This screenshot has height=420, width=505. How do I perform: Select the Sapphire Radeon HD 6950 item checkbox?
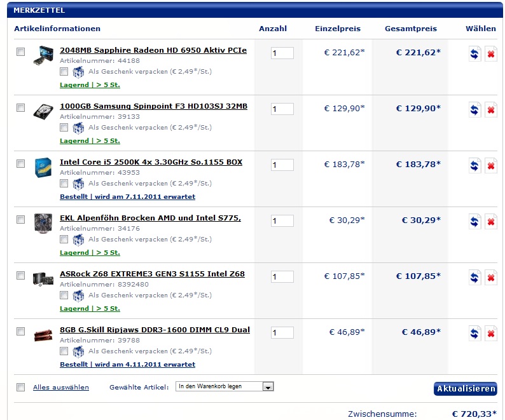click(20, 52)
